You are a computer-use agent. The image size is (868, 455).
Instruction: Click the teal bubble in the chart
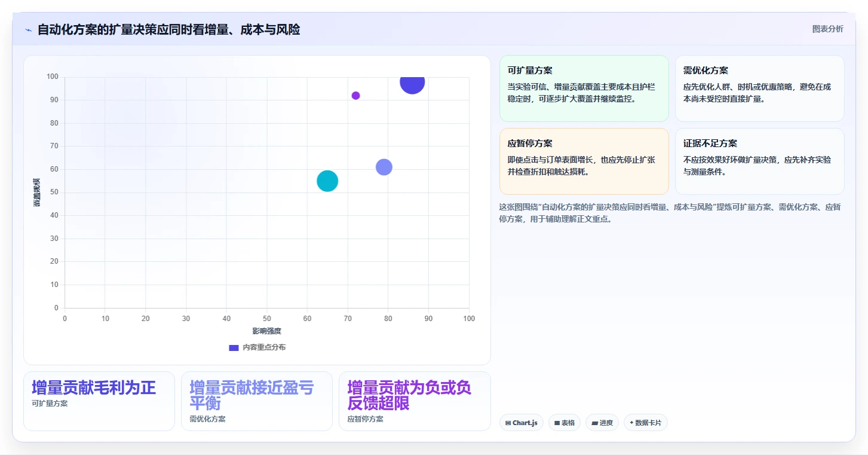pos(327,181)
